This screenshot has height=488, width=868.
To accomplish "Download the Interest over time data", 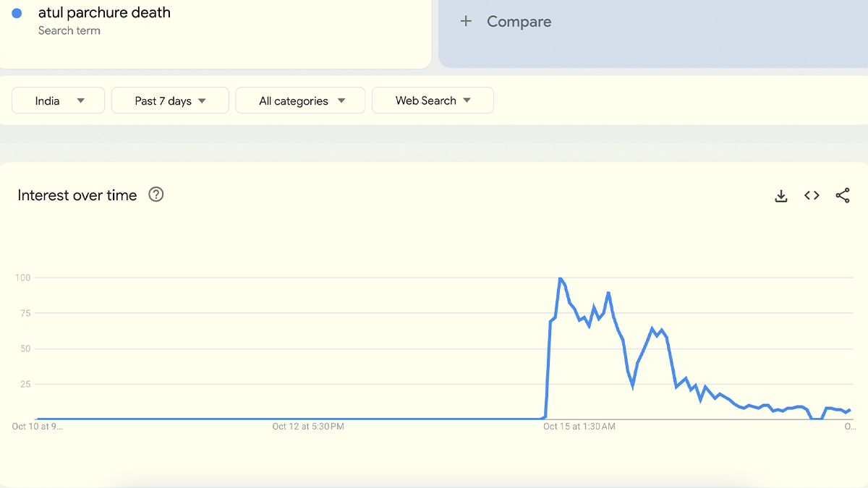I will coord(780,196).
